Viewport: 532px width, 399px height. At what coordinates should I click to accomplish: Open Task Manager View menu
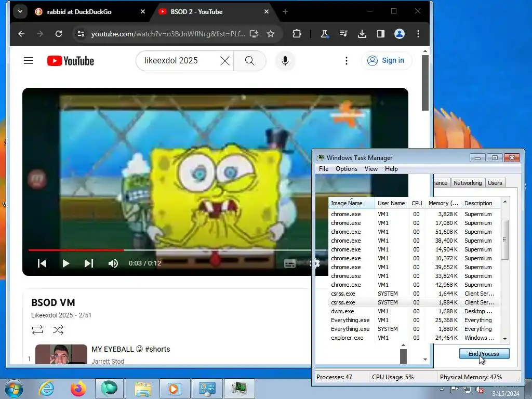371,169
